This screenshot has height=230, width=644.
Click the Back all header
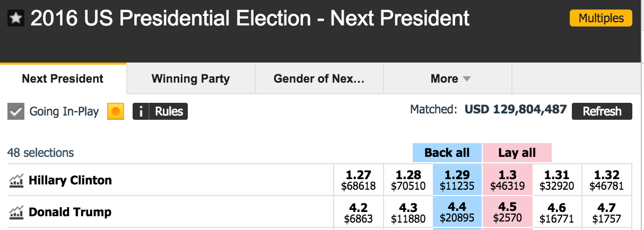coord(447,153)
